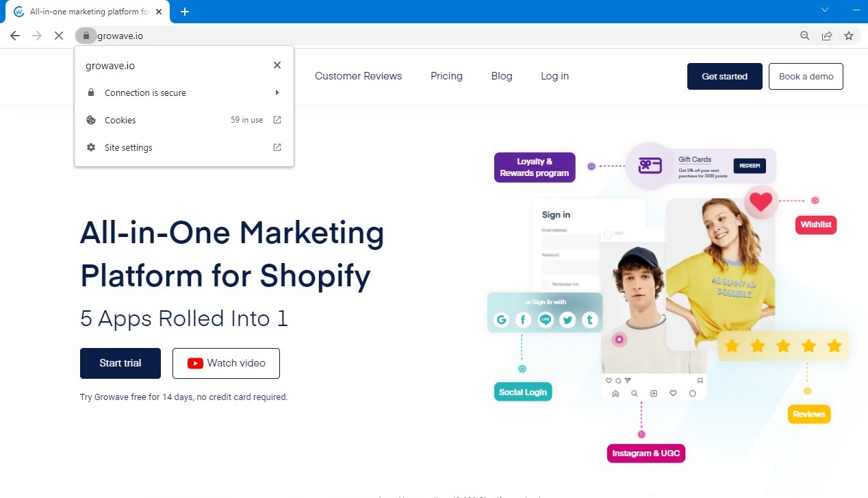Open the Pricing page
The height and width of the screenshot is (498, 868).
point(446,76)
